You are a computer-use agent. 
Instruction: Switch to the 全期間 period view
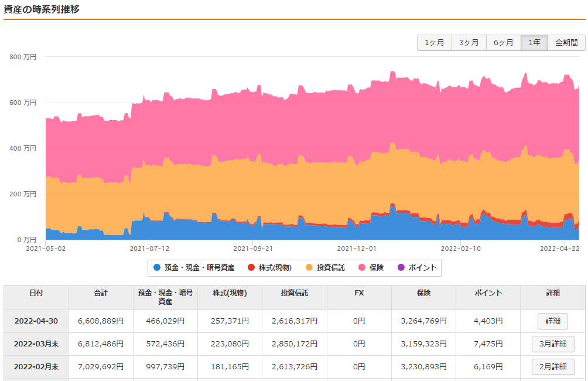pos(566,42)
